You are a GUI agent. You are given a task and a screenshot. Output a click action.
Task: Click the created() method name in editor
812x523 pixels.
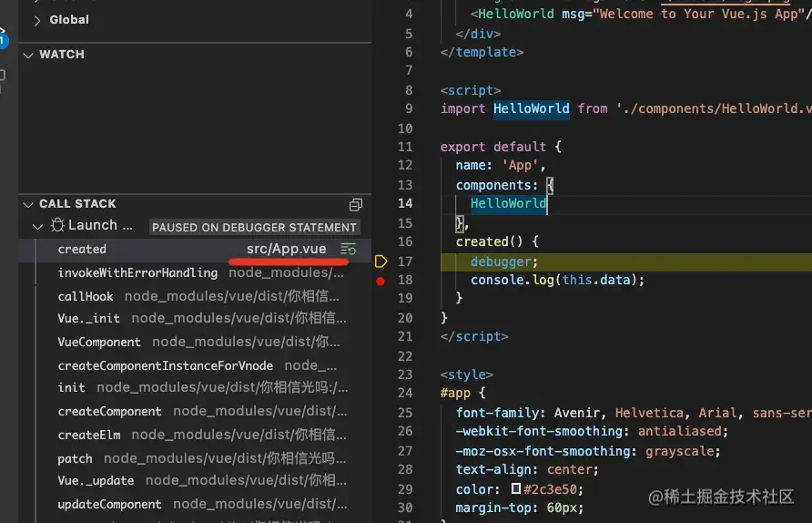(x=482, y=241)
